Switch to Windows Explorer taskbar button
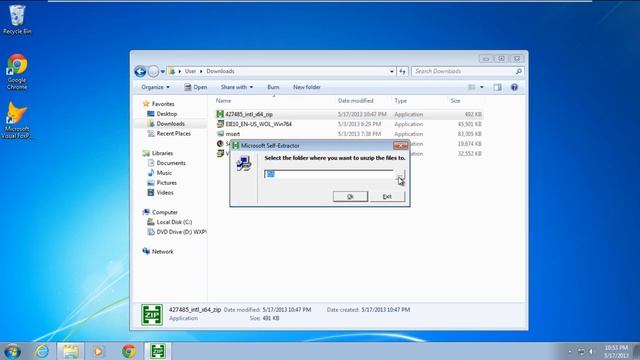The width and height of the screenshot is (640, 360). 71,351
